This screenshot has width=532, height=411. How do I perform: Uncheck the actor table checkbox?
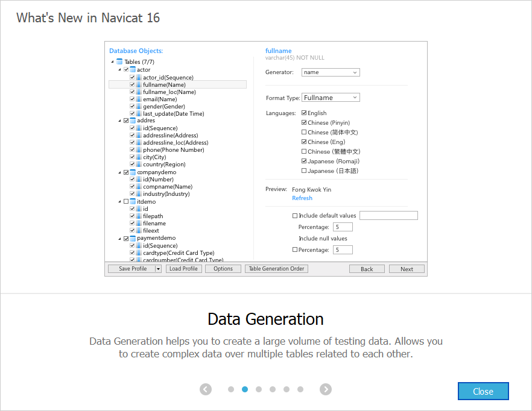(126, 69)
